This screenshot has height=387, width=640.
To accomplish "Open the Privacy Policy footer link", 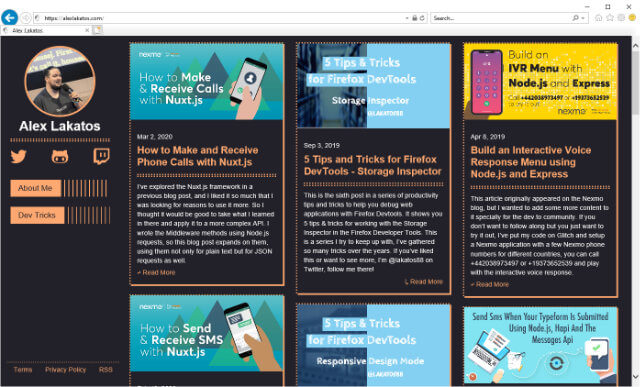I will pos(65,369).
